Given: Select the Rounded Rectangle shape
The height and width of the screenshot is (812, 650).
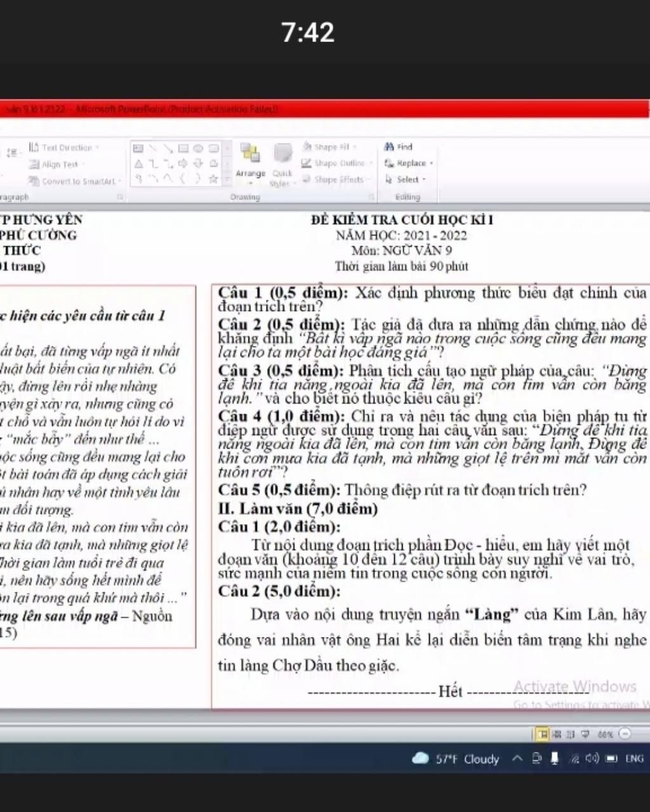Looking at the screenshot, I should tap(214, 148).
